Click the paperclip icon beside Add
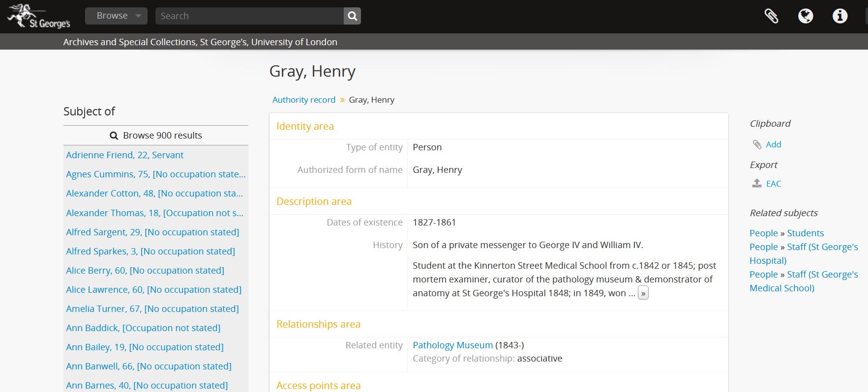The height and width of the screenshot is (392, 868). point(757,144)
